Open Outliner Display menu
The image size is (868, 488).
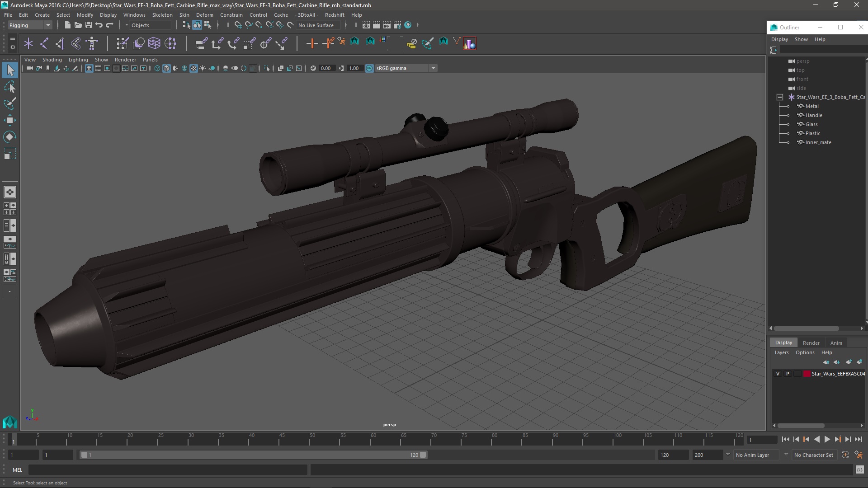[780, 39]
